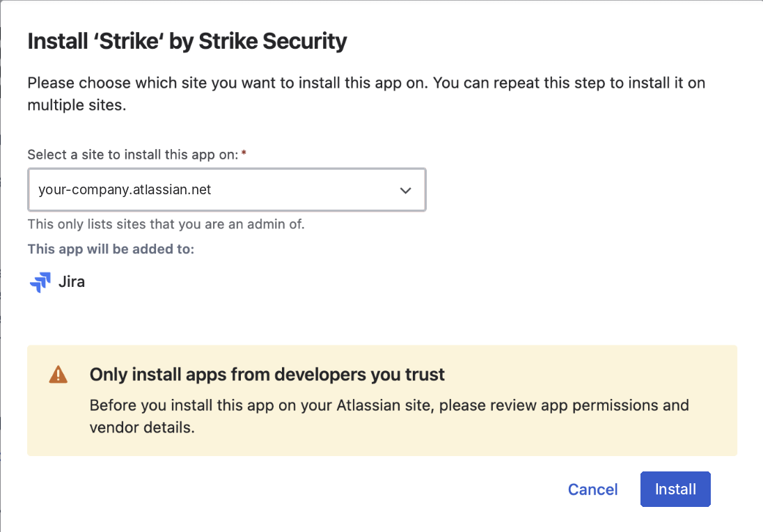Click the Jira logo icon
The height and width of the screenshot is (532, 763).
click(x=40, y=282)
